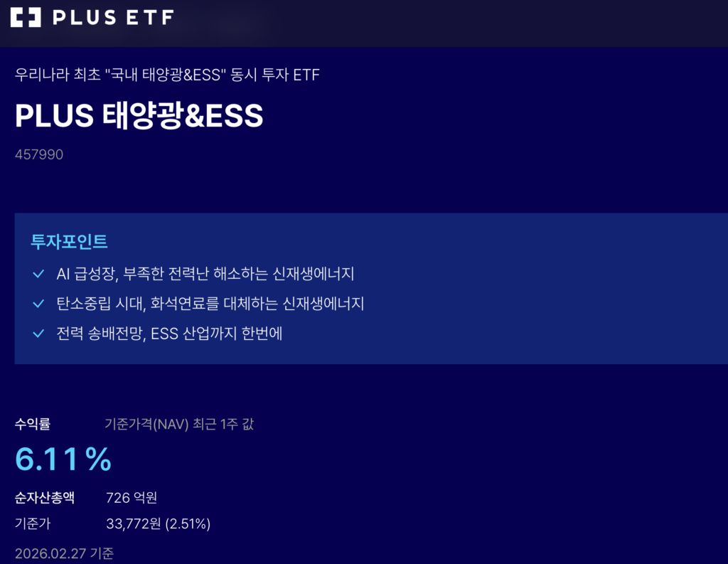
Task: Click the "PLUS 태양광&ESS" fund title
Action: (x=139, y=117)
